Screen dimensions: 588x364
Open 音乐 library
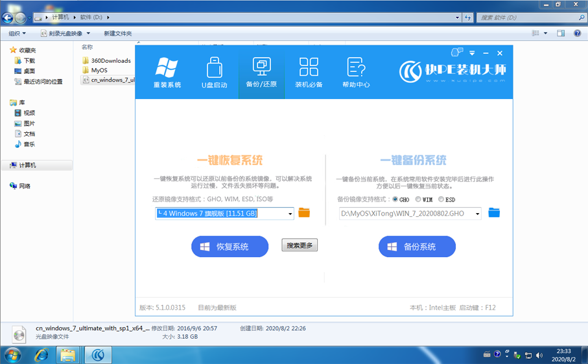(29, 144)
